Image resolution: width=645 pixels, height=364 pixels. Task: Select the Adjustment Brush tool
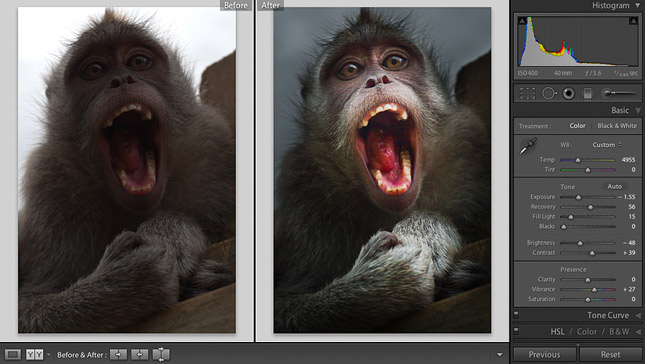618,93
